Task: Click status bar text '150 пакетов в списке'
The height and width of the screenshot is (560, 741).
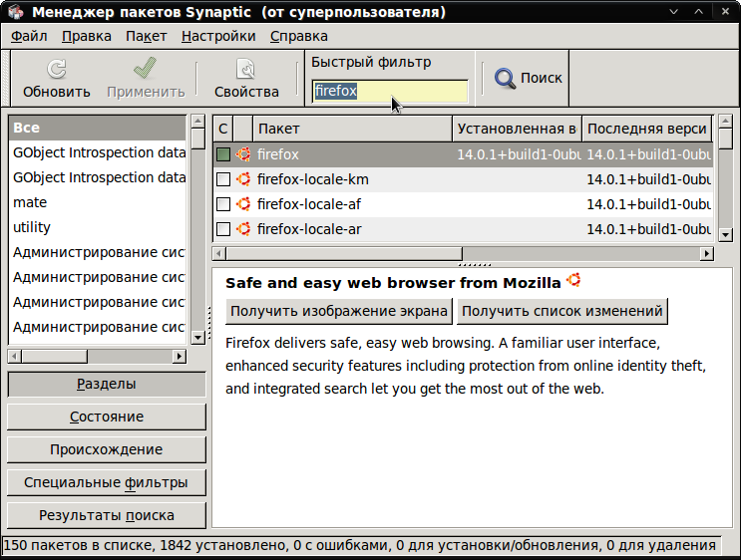Action: [78, 546]
